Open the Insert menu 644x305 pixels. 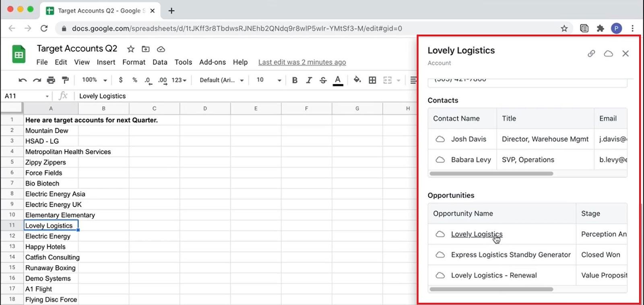point(106,62)
